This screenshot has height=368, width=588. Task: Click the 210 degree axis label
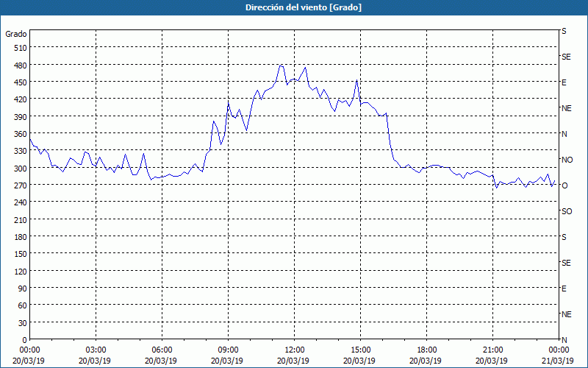[x=21, y=219]
